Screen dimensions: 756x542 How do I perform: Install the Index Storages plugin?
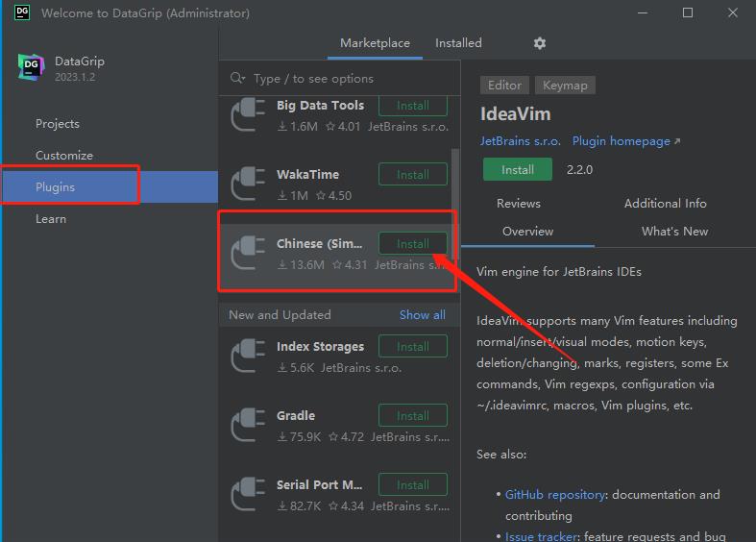413,346
